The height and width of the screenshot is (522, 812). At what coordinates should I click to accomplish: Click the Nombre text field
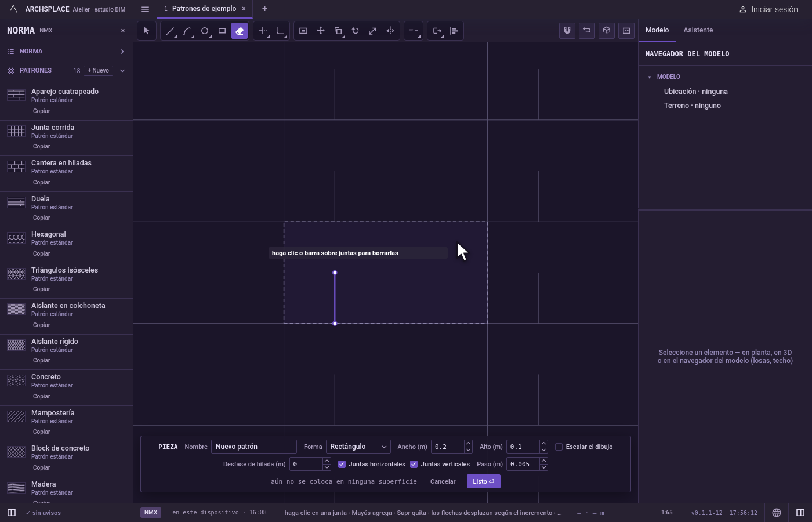tap(254, 447)
